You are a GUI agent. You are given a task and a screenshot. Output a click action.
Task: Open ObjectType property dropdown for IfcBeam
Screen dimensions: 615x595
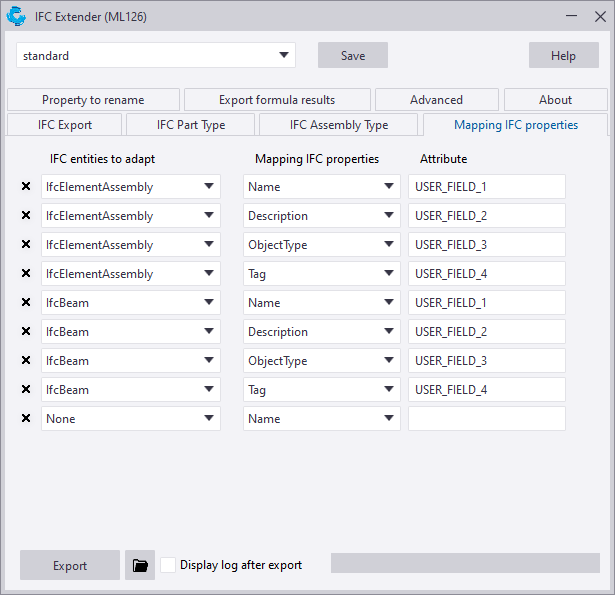click(x=322, y=360)
